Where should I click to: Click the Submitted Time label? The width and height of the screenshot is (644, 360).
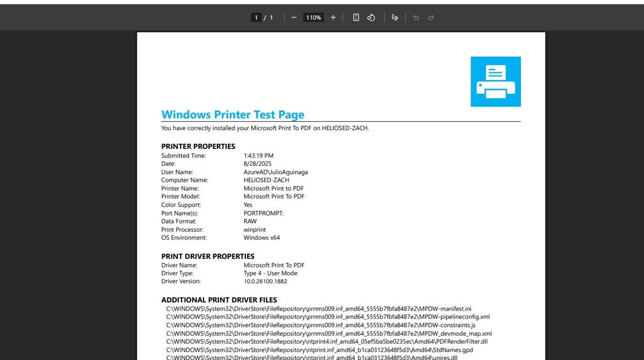(x=183, y=156)
